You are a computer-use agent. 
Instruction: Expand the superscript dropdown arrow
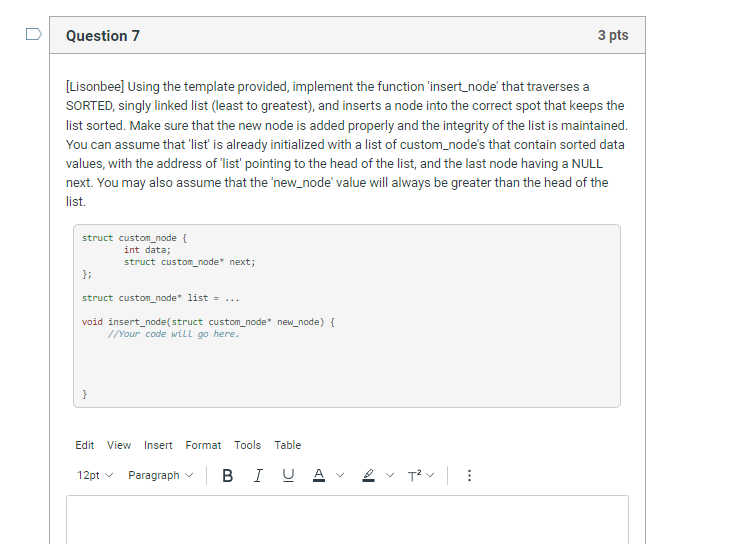[430, 475]
